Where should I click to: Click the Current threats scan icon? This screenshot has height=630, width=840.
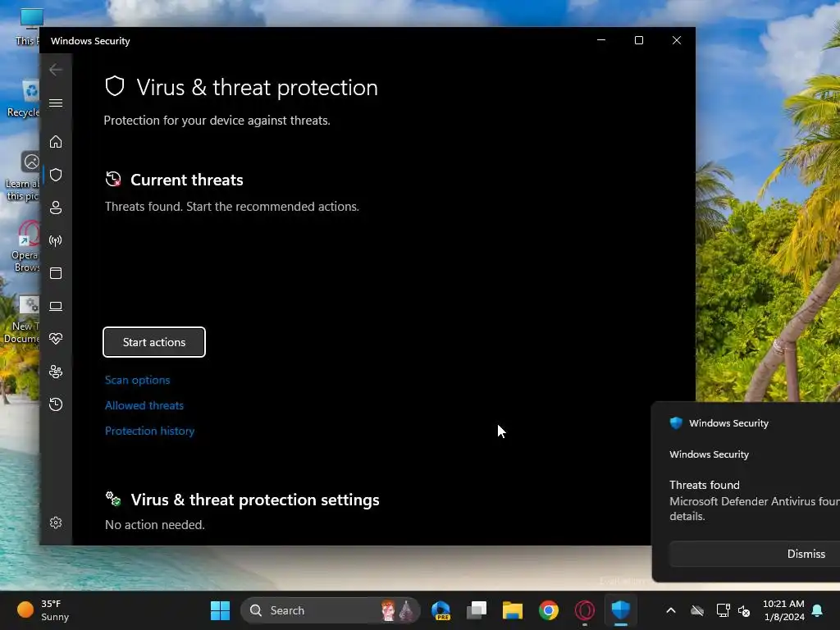coord(113,179)
